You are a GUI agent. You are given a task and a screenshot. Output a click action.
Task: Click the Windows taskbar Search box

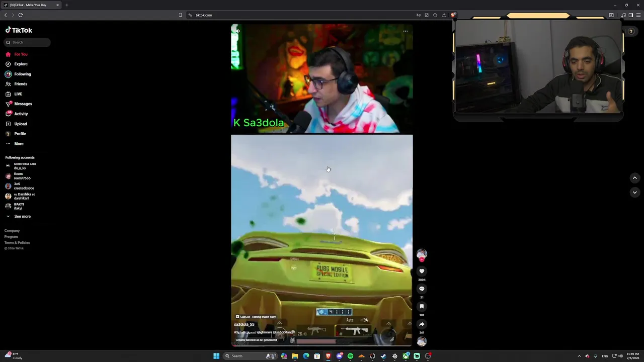250,356
